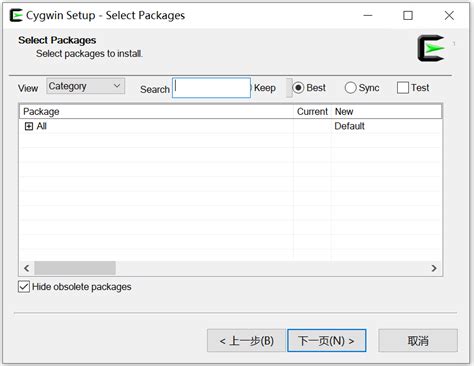The width and height of the screenshot is (474, 366).
Task: Click the horizontal scrollbar thumb
Action: tap(75, 268)
